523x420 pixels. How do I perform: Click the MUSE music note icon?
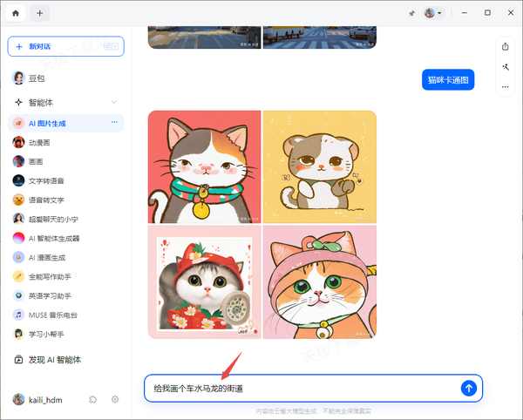click(18, 315)
